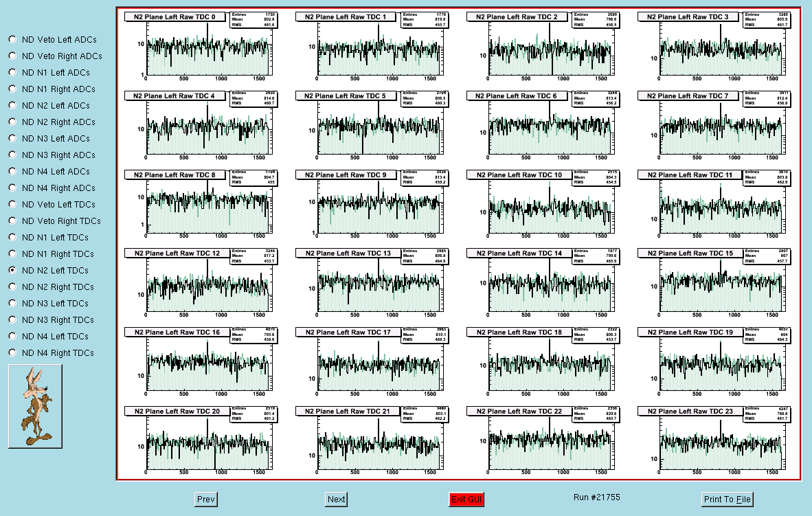Switch to ND N2 Right TDCs
This screenshot has height=516, width=812.
[x=12, y=287]
